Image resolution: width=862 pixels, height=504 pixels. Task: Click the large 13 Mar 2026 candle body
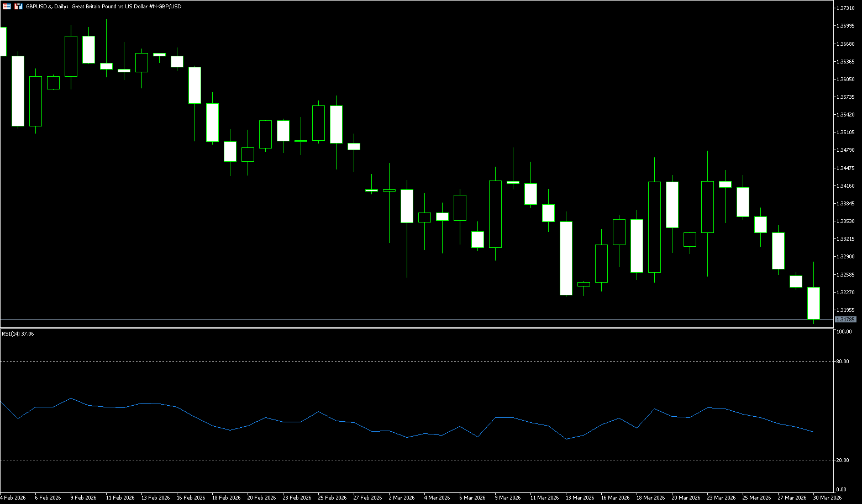tap(566, 258)
